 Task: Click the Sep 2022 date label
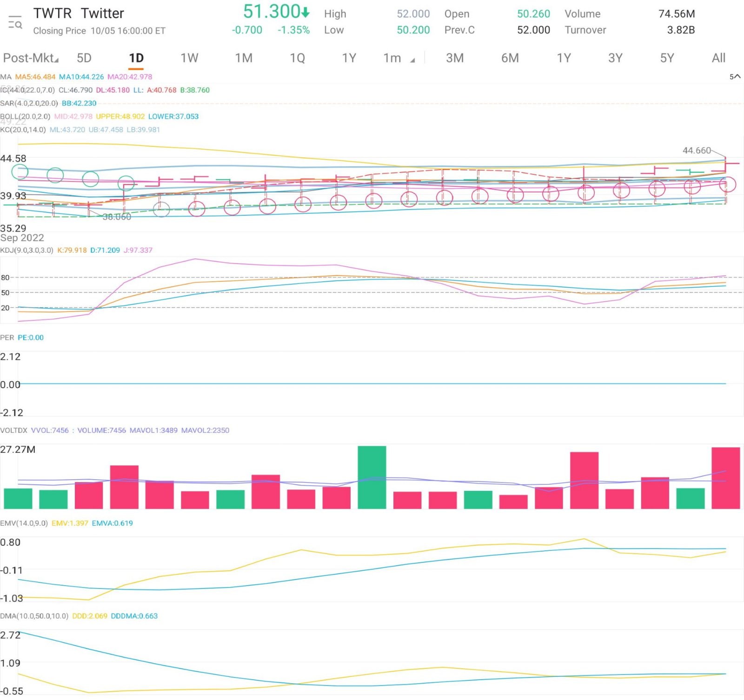point(22,238)
